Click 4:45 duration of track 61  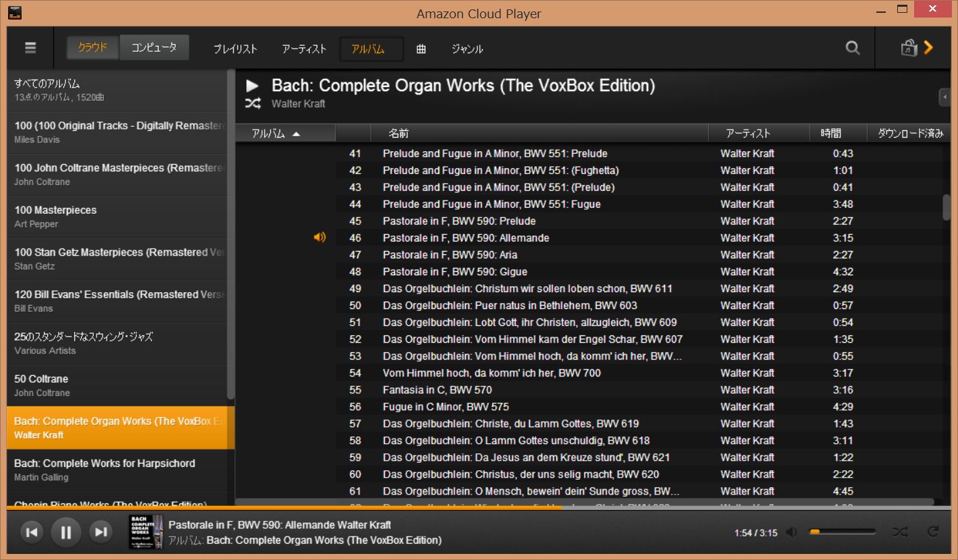click(x=843, y=491)
